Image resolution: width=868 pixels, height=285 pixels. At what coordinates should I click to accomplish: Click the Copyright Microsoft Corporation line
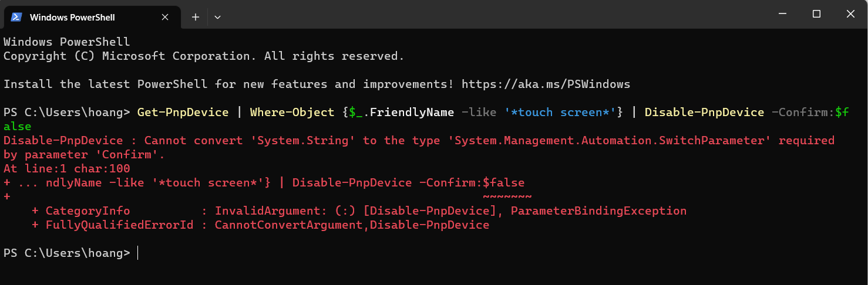(204, 56)
